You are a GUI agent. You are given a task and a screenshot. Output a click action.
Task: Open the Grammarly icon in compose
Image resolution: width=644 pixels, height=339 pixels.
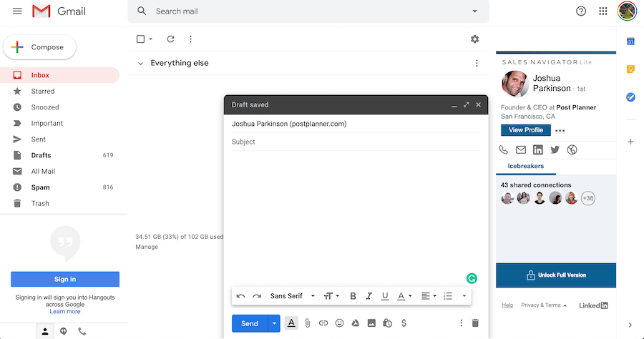(472, 279)
